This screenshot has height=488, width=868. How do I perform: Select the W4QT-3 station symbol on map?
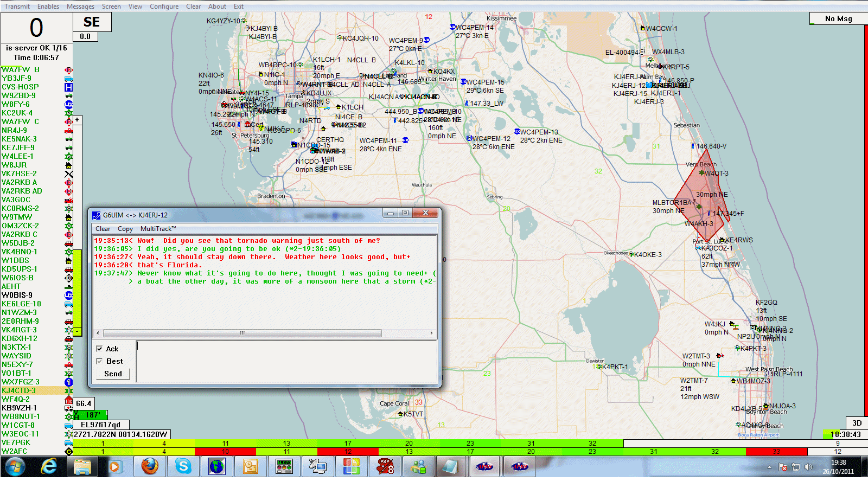701,173
